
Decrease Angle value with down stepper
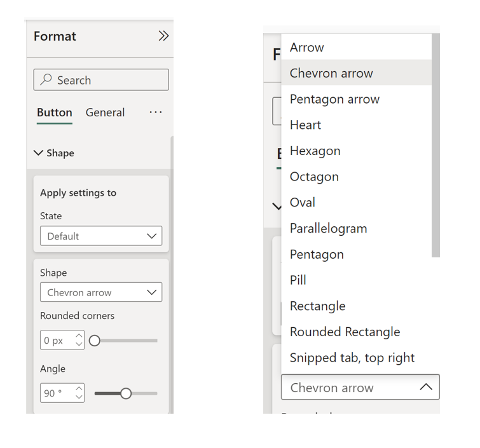click(79, 397)
